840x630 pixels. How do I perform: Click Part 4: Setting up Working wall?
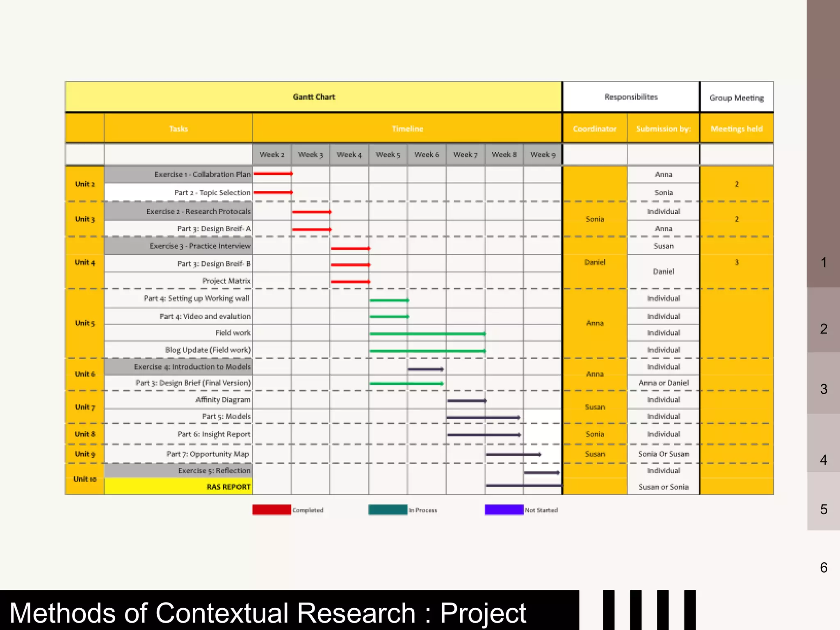pos(178,298)
